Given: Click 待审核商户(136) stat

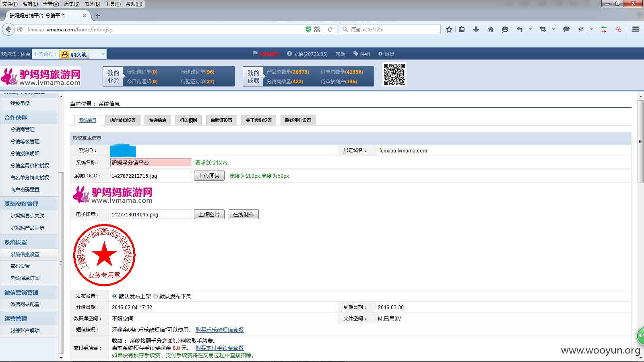Looking at the screenshot, I should point(339,81).
